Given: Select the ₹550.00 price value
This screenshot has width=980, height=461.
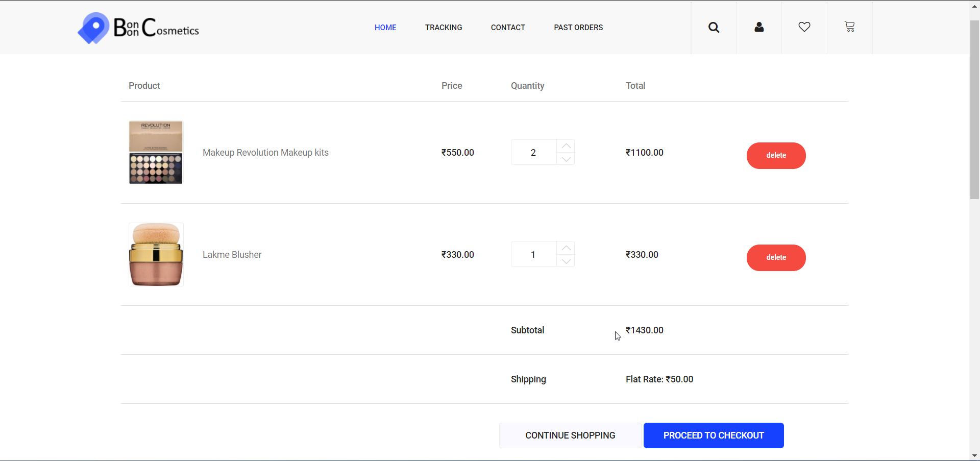Looking at the screenshot, I should (x=458, y=153).
